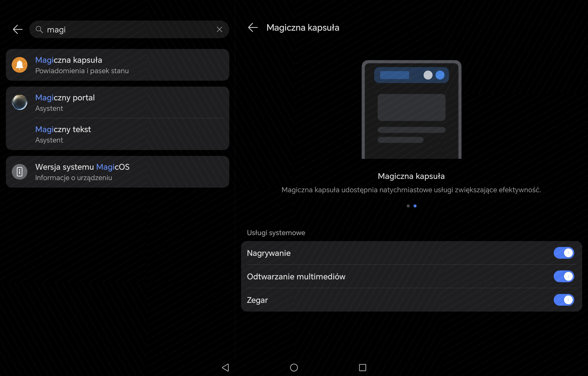The height and width of the screenshot is (376, 588).
Task: Click the device information icon
Action: click(x=20, y=172)
